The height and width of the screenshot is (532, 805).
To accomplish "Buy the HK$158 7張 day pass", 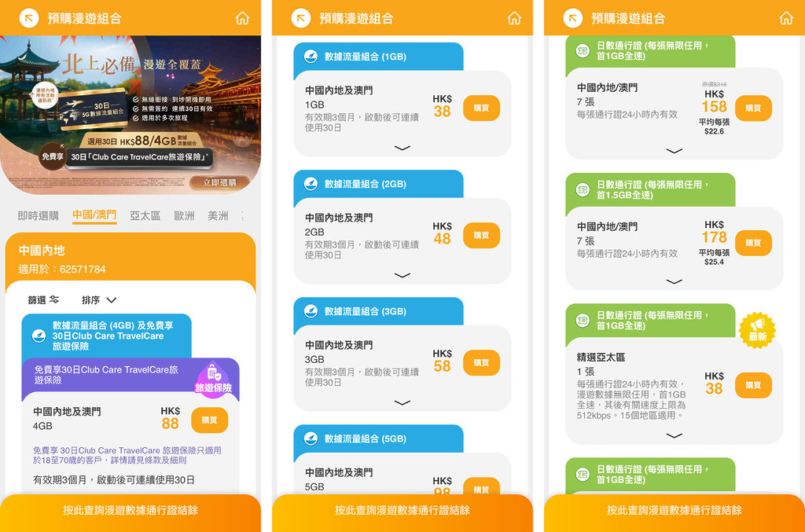I will pyautogui.click(x=753, y=108).
